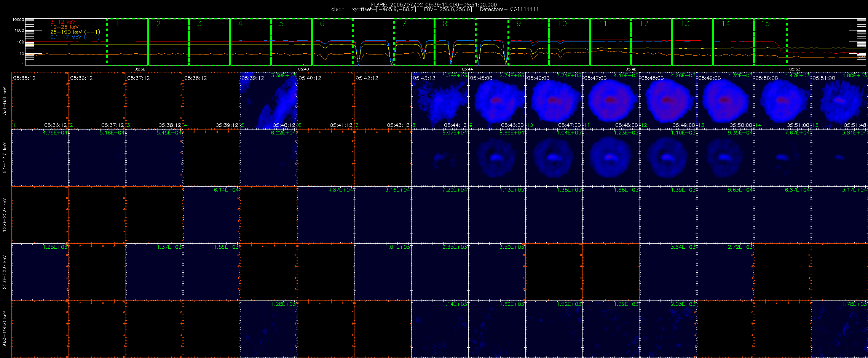This screenshot has width=868, height=358.
Task: Click the red '3-12 keV' legend entry
Action: pos(63,22)
